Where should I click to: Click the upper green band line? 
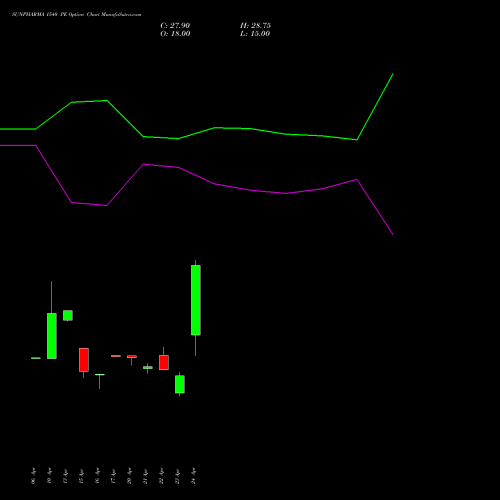[197, 133]
